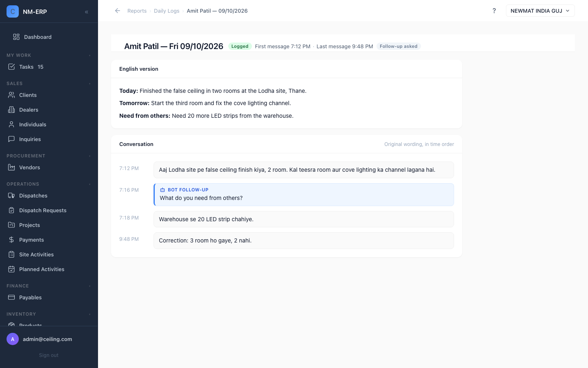
Task: Navigate to Reports breadcrumb
Action: point(137,11)
